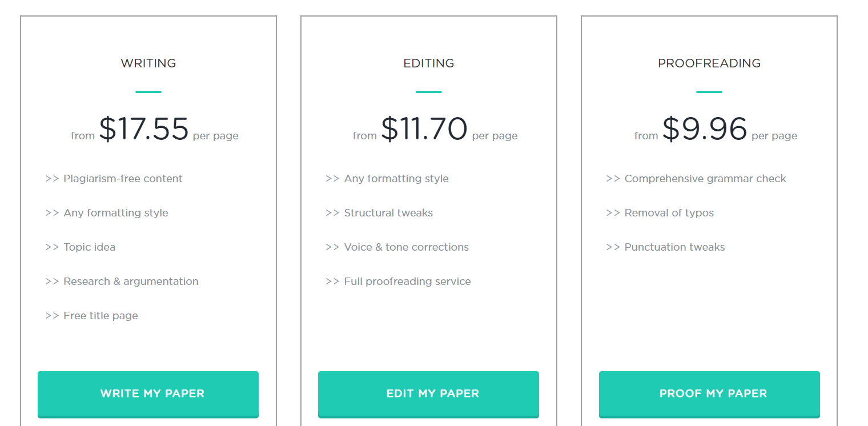Screen dimensions: 868x426
Task: Click the WRITE MY PAPER button
Action: (x=148, y=394)
